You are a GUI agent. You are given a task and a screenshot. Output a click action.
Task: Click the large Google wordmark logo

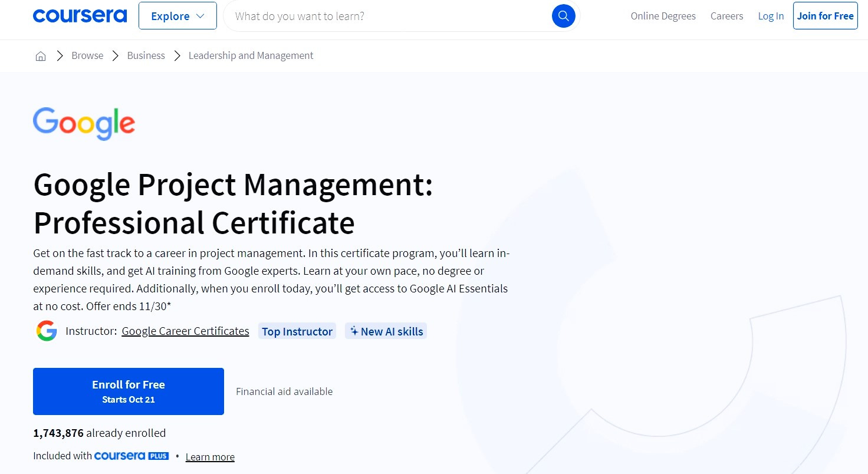pyautogui.click(x=84, y=124)
